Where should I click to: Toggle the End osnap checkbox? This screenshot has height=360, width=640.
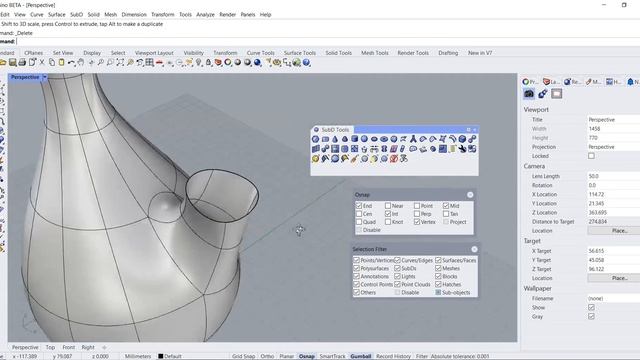coord(359,206)
